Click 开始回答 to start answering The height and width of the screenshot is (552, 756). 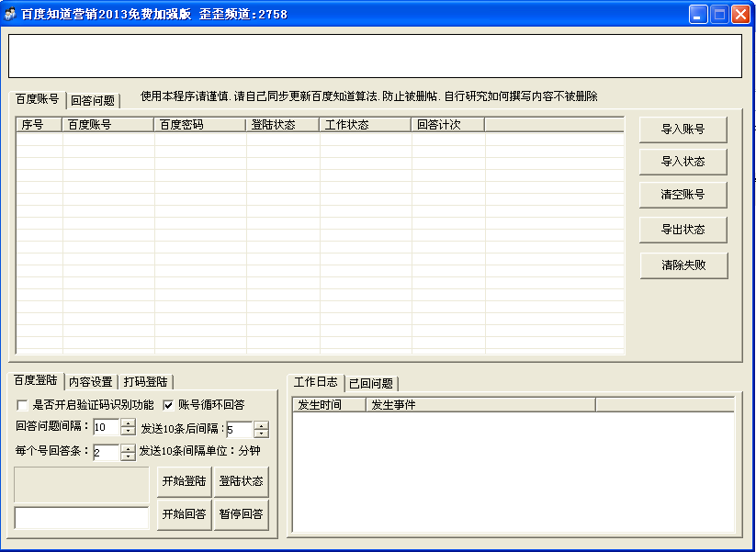click(184, 514)
